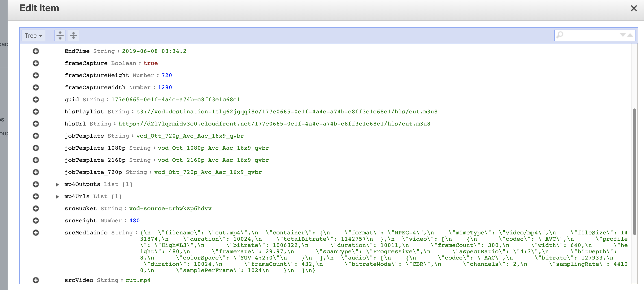Toggle the frameCapture true value
644x290 pixels.
click(x=150, y=63)
